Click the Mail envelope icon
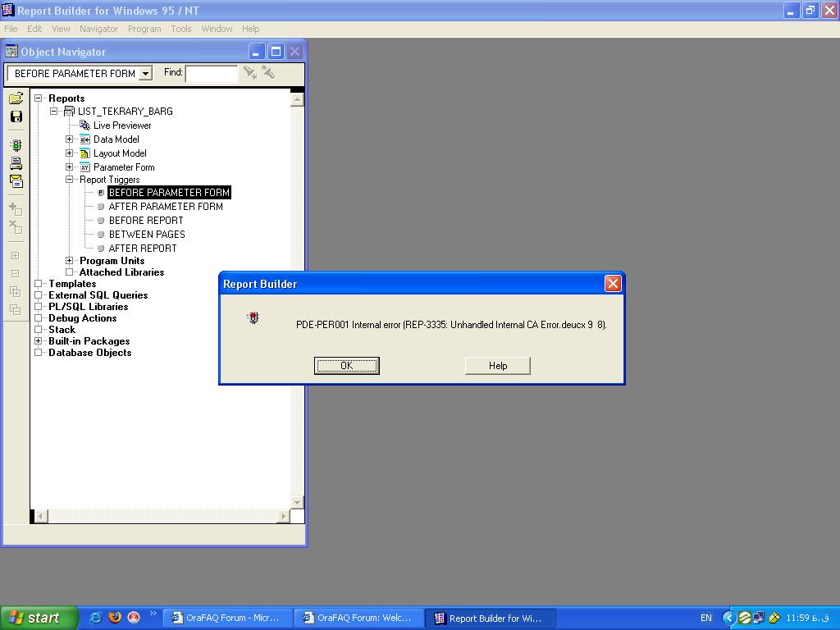840x630 pixels. pos(16,181)
